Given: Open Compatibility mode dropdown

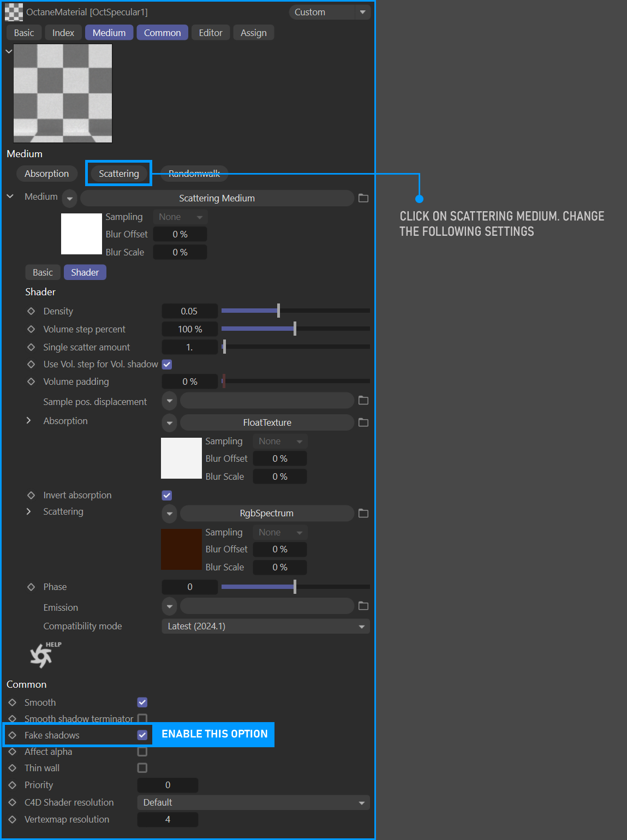Looking at the screenshot, I should tap(265, 626).
